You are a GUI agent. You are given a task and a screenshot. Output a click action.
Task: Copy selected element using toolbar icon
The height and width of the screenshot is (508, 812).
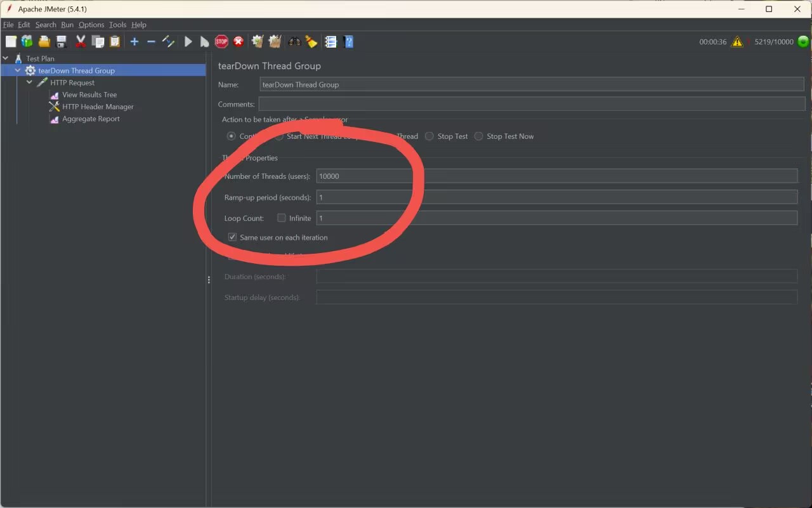pos(98,42)
